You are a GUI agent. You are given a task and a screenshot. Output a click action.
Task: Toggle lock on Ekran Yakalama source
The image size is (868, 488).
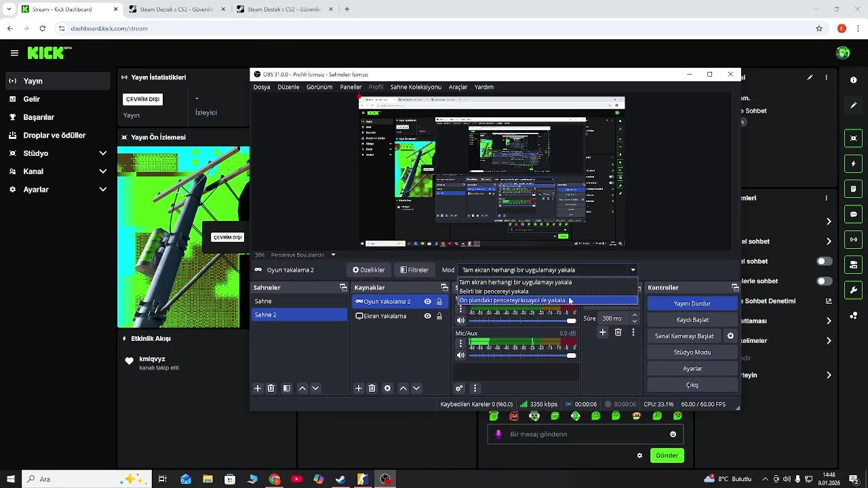tap(439, 316)
